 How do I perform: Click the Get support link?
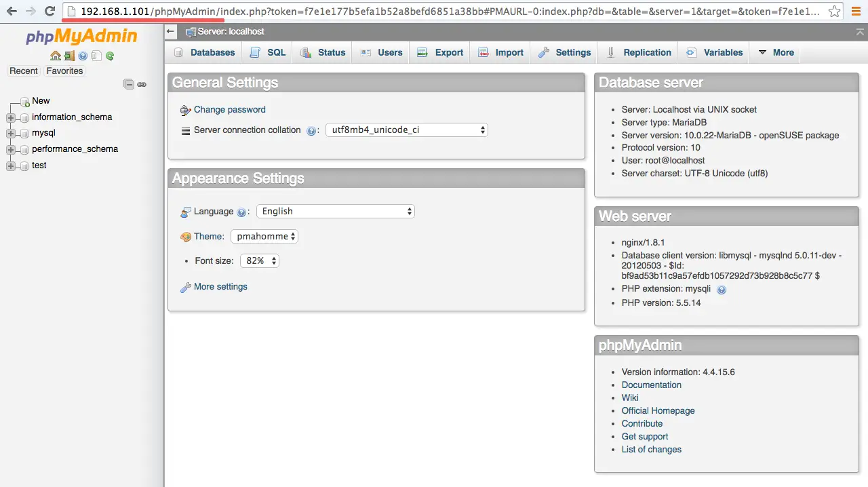645,437
